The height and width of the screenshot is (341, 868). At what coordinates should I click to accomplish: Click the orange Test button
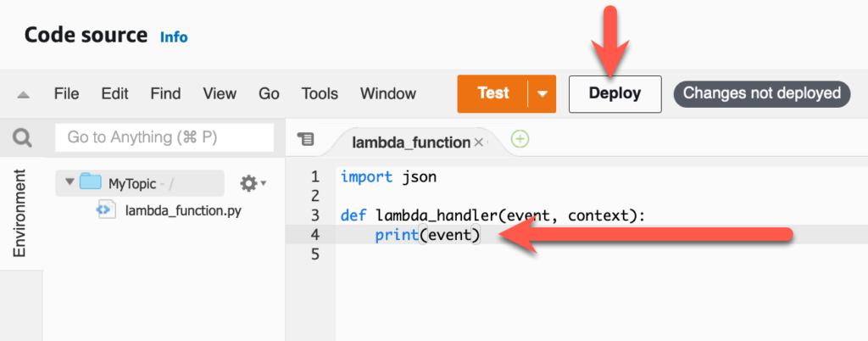pos(492,93)
